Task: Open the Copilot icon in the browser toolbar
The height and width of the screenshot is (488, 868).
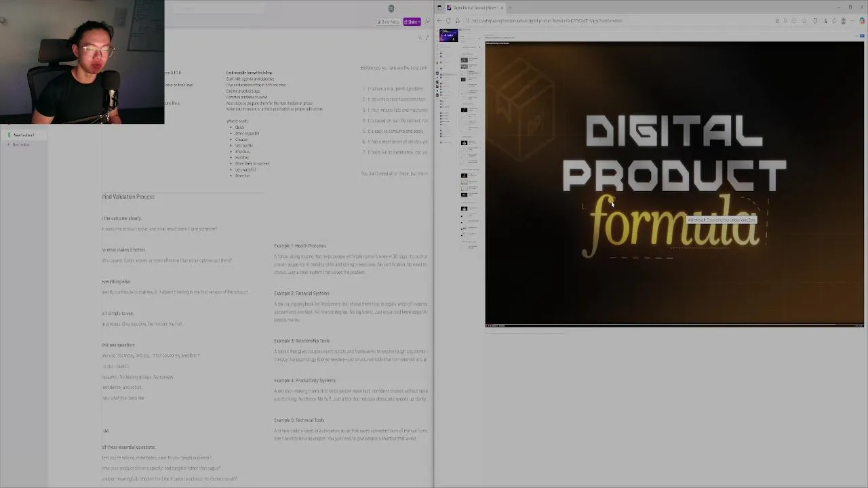Action: click(x=862, y=20)
